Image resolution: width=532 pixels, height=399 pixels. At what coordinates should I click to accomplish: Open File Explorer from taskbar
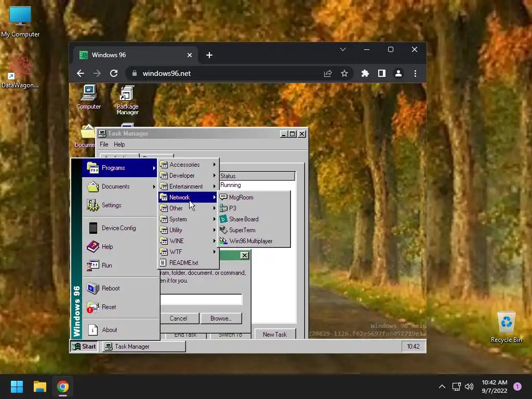39,387
